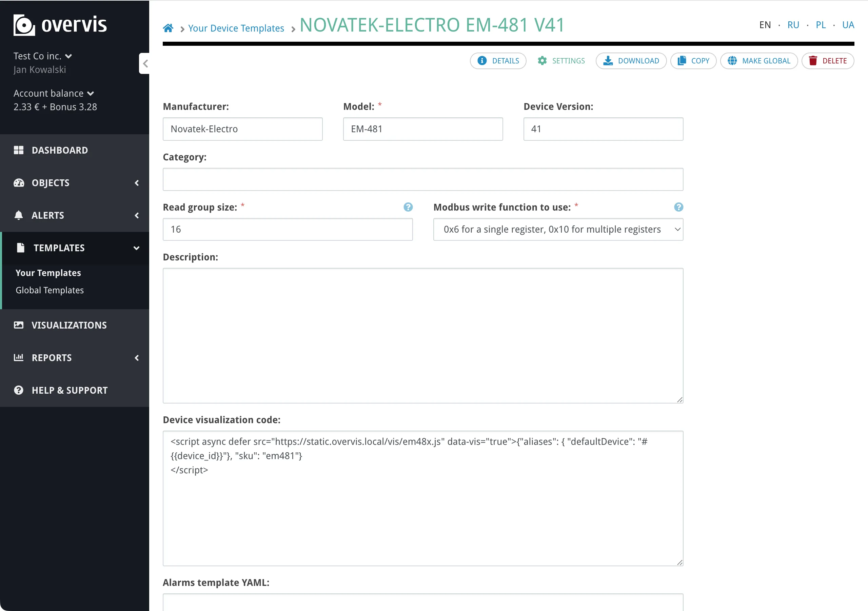Screen dimensions: 868x611
Task: Click the Delete trash icon
Action: pyautogui.click(x=813, y=60)
